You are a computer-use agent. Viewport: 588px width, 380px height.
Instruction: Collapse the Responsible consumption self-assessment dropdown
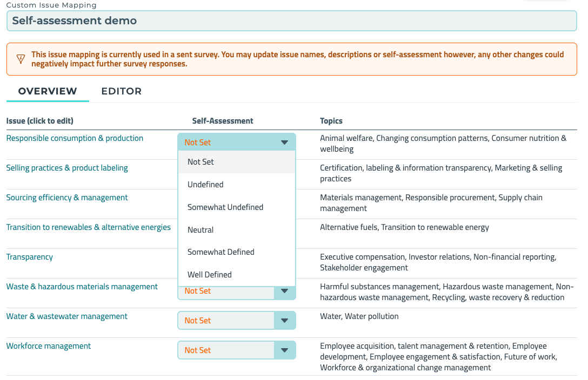point(236,142)
